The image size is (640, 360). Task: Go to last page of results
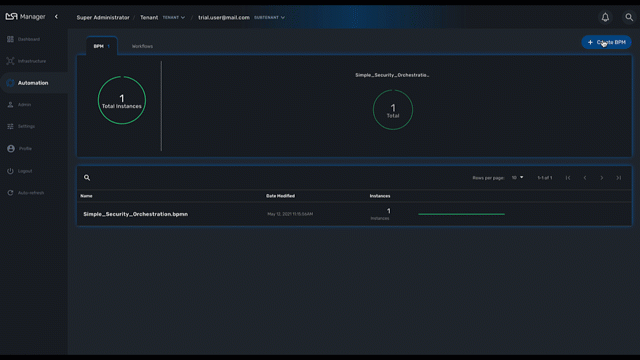click(x=619, y=178)
